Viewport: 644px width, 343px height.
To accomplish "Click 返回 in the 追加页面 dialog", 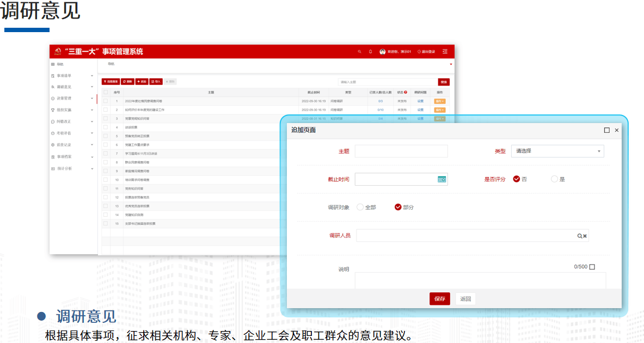I will [465, 299].
